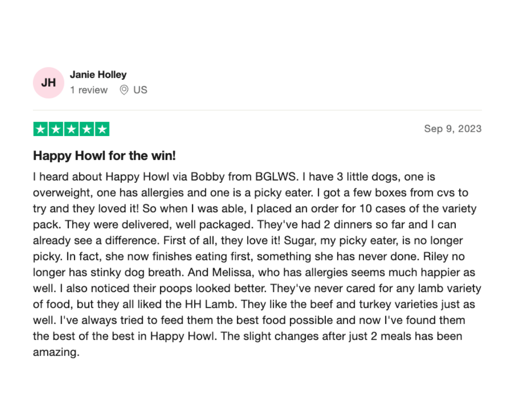The image size is (516, 420).
Task: Open Janie Holley's reviewer profile name
Action: (x=98, y=74)
